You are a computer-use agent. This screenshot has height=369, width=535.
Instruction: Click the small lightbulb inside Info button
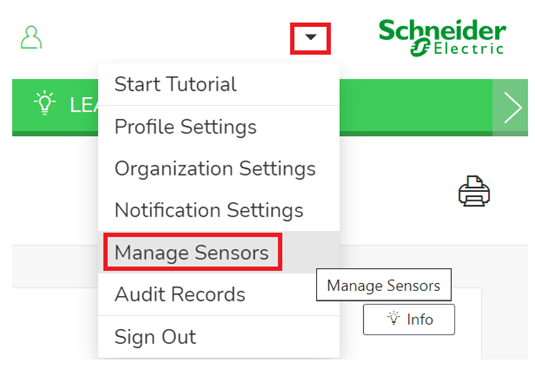[x=393, y=318]
